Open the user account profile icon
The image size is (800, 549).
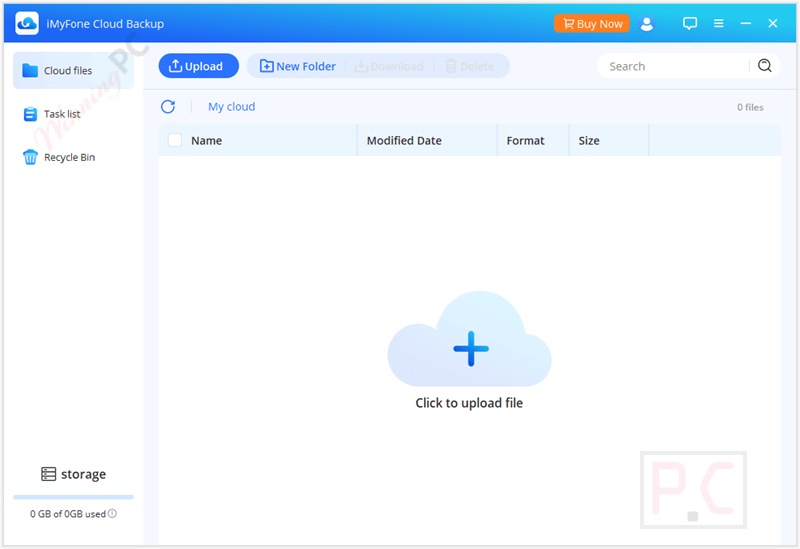[646, 23]
